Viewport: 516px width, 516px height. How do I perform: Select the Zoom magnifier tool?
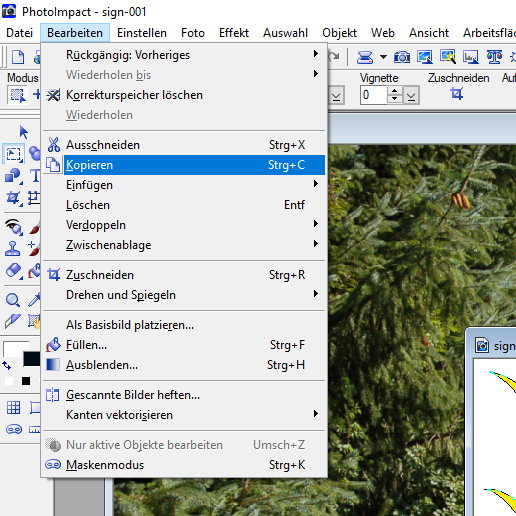[x=13, y=300]
